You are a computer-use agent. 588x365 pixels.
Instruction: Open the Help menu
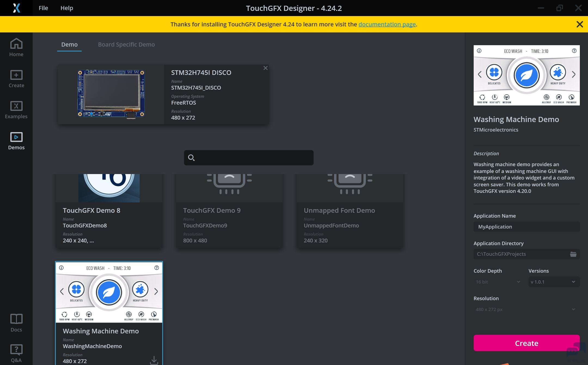pos(67,8)
